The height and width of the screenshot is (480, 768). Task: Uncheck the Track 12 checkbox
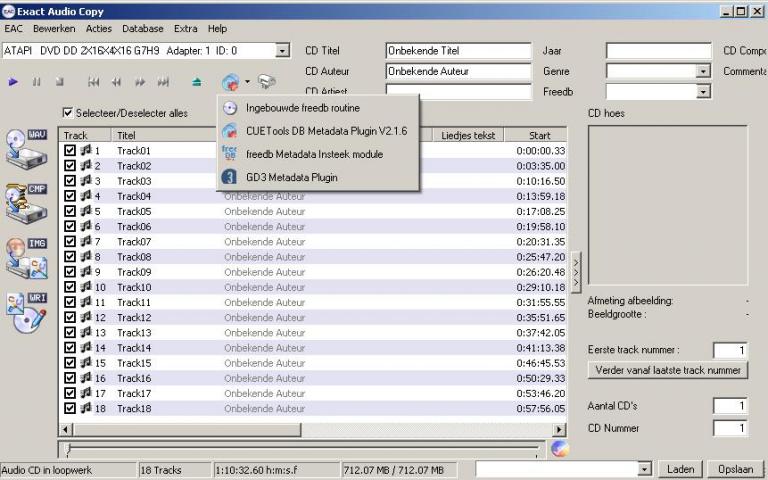coord(70,318)
